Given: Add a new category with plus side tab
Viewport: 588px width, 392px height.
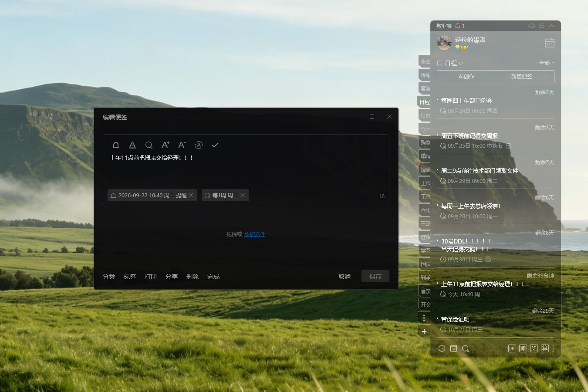Looking at the screenshot, I should point(424,331).
